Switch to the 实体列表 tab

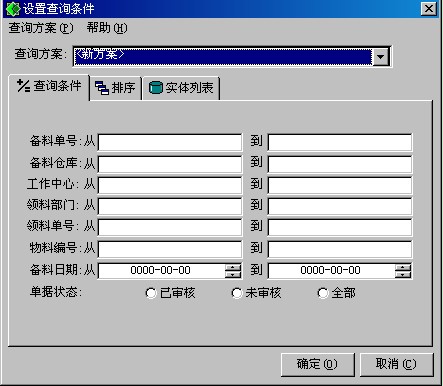[x=181, y=88]
